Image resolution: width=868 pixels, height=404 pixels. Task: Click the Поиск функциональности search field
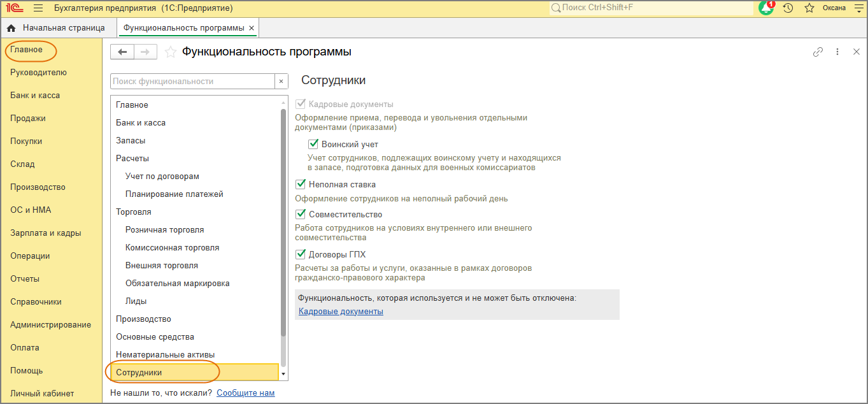click(x=192, y=81)
